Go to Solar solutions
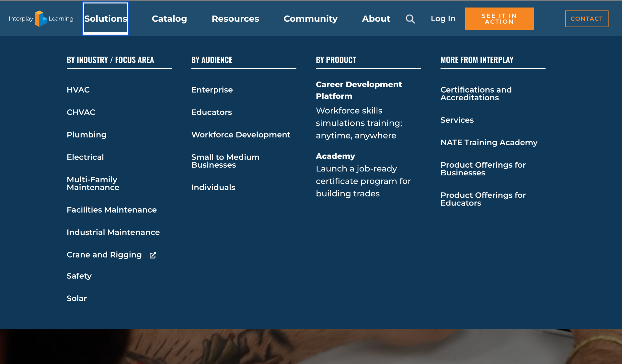 [x=77, y=298]
